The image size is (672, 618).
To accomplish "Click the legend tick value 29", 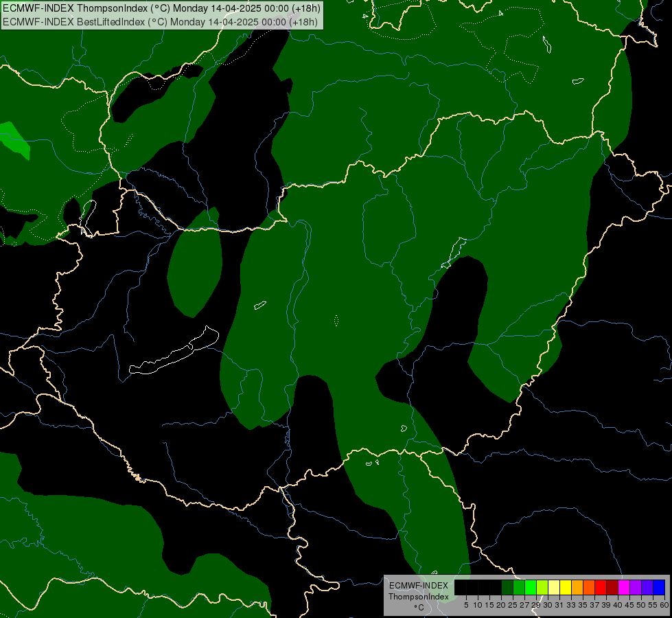I will pos(536,605).
